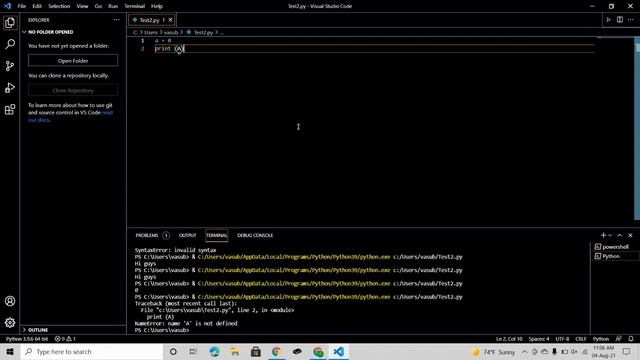Open the Accounts menu icon
The height and width of the screenshot is (360, 640).
[10, 301]
